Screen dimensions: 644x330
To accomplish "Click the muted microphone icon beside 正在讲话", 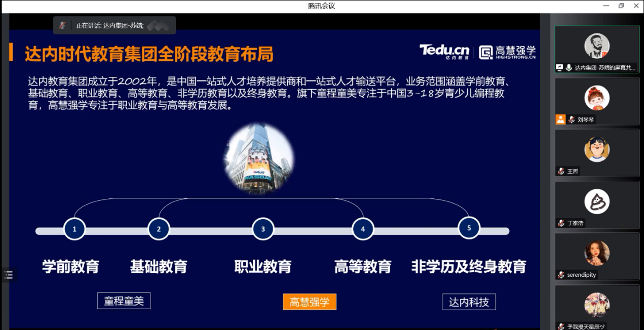I will pos(62,25).
